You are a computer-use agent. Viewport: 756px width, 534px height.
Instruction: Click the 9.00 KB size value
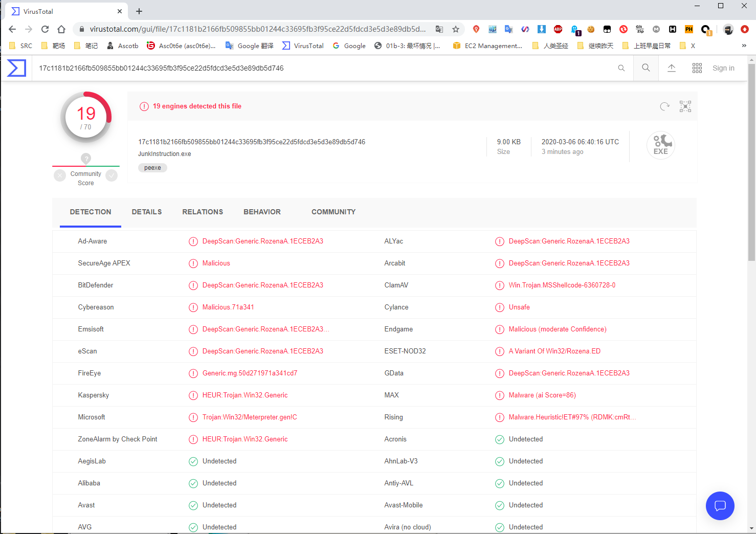click(x=509, y=142)
